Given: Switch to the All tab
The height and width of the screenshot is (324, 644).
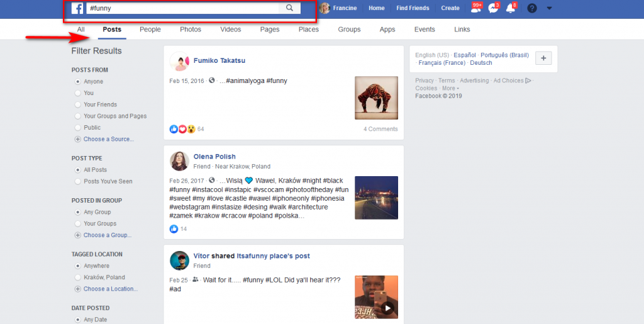Looking at the screenshot, I should click(x=81, y=30).
